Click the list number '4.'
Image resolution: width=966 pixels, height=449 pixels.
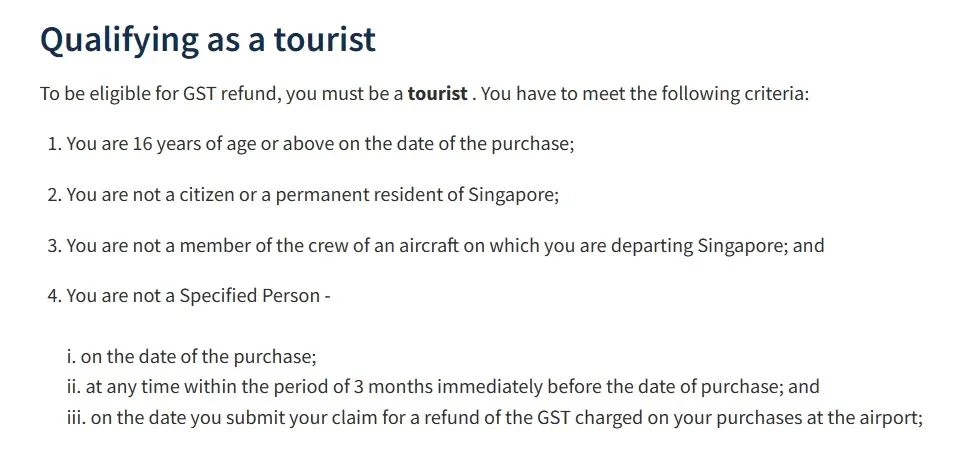tap(55, 296)
